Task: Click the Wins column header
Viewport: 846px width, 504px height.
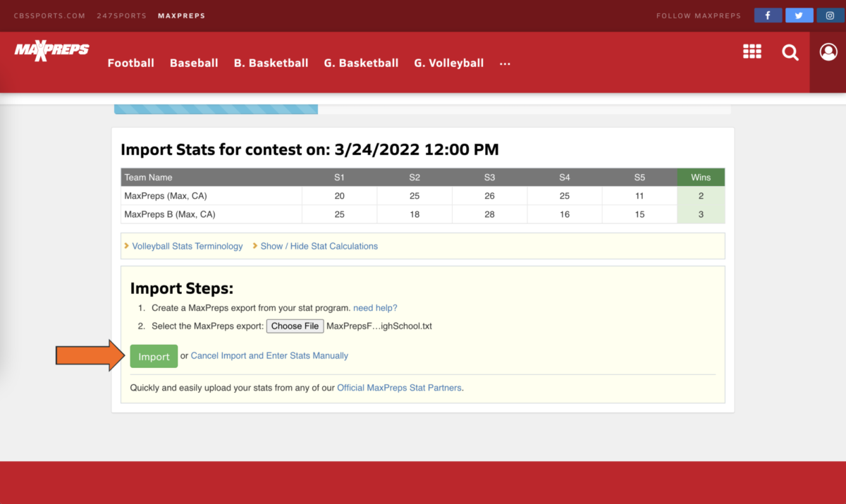Action: (701, 178)
